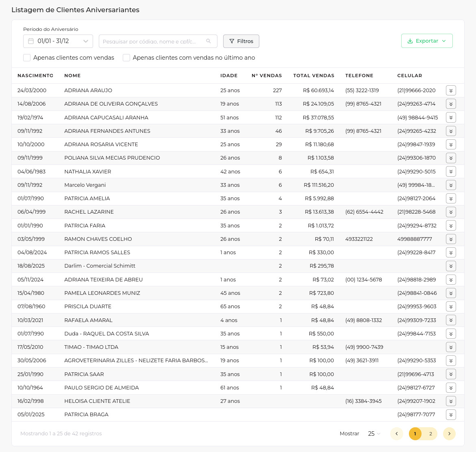
Task: Expand row details for PATRICIA BRAGA
Action: pyautogui.click(x=450, y=415)
